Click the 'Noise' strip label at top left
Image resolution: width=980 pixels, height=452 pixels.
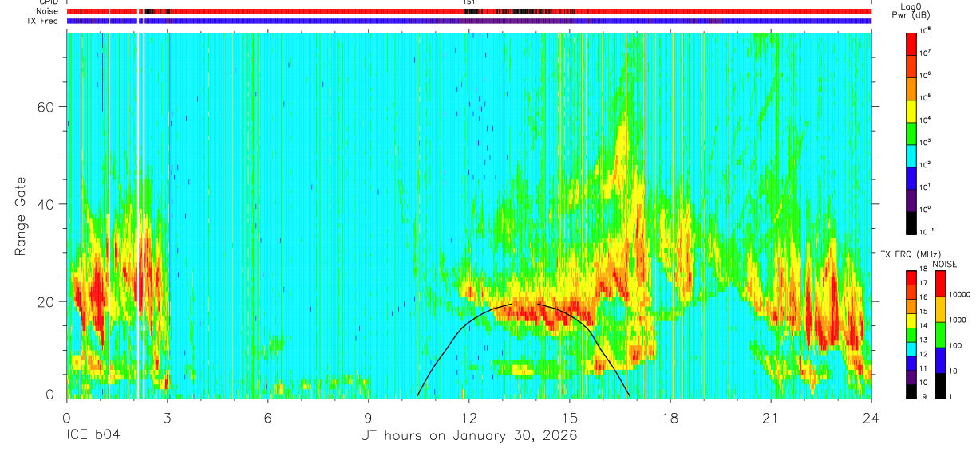click(x=49, y=11)
